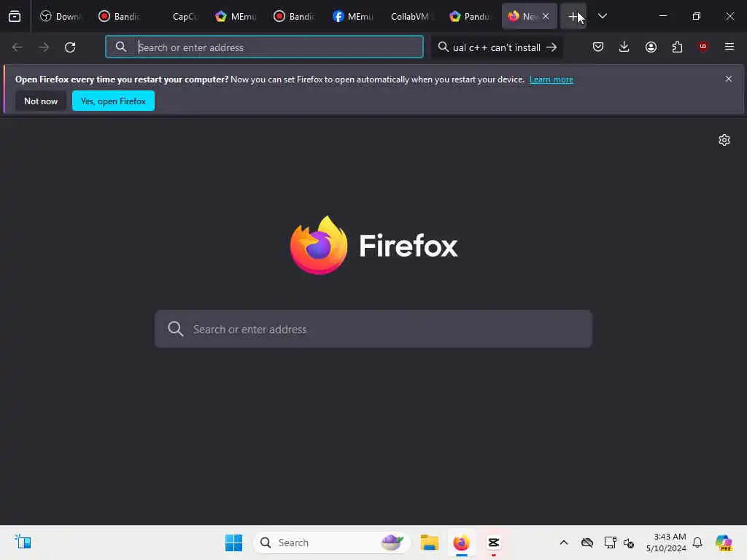747x560 pixels.
Task: Open the application hamburger menu
Action: tap(729, 47)
